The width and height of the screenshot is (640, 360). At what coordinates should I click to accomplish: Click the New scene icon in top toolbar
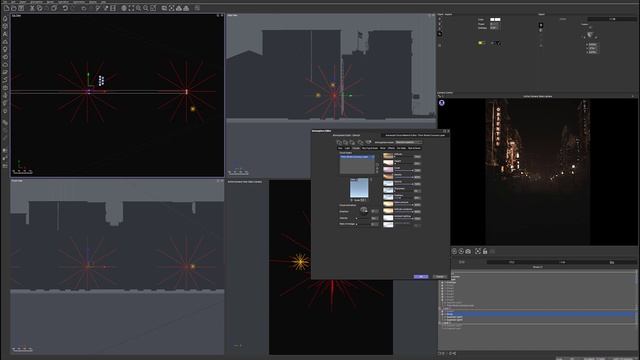point(6,8)
